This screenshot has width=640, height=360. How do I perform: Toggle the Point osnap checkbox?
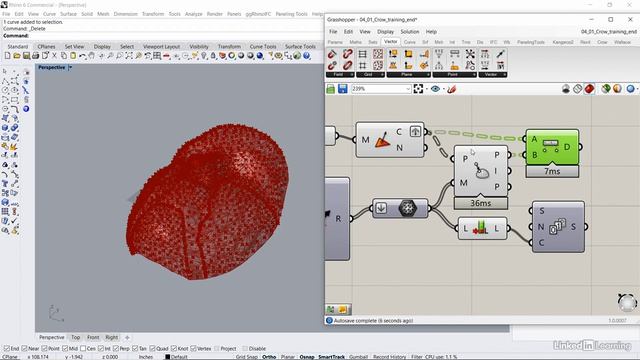[44, 348]
